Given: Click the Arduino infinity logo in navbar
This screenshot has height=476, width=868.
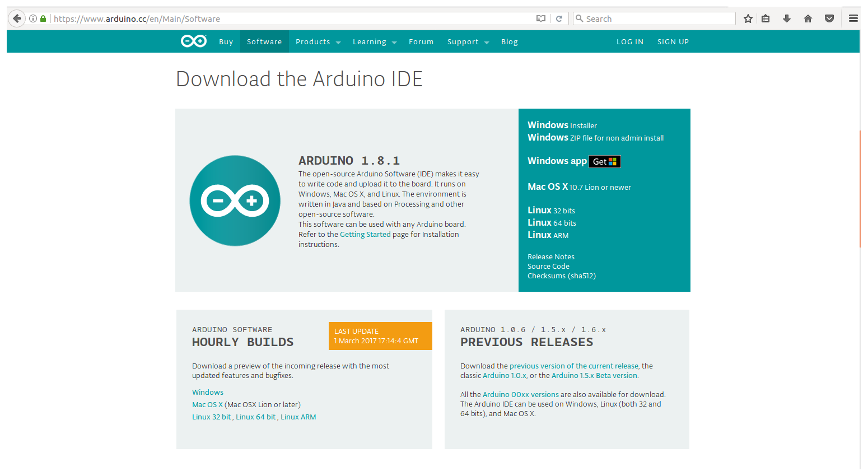Looking at the screenshot, I should coord(194,41).
